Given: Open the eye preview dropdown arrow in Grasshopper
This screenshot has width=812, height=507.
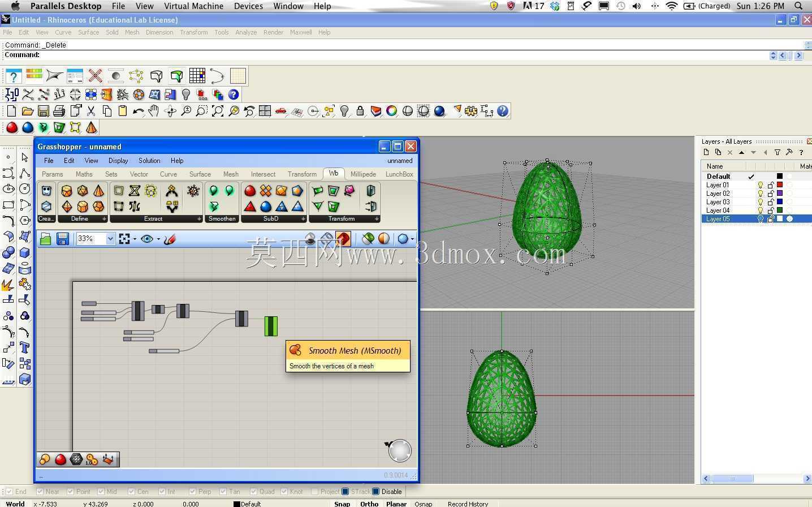Looking at the screenshot, I should click(158, 239).
